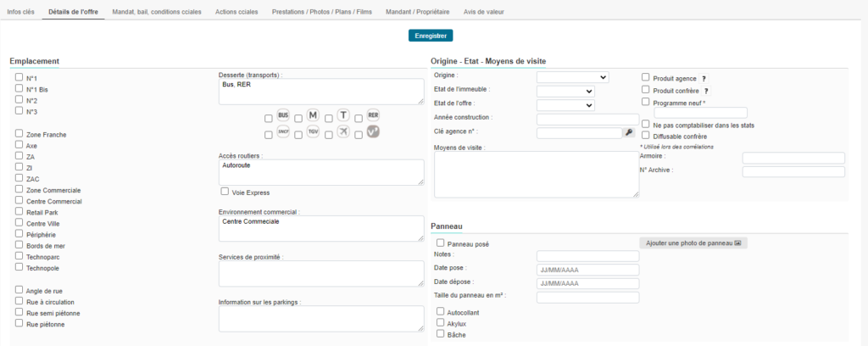The image size is (868, 346).
Task: Click the airplane transport icon
Action: (x=342, y=131)
